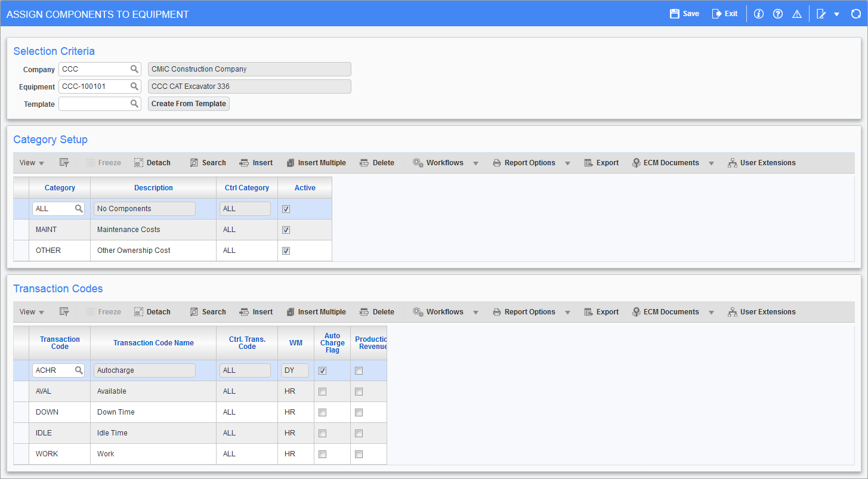Uncheck Active checkbox for MAINT category
Image resolution: width=868 pixels, height=479 pixels.
pos(286,230)
